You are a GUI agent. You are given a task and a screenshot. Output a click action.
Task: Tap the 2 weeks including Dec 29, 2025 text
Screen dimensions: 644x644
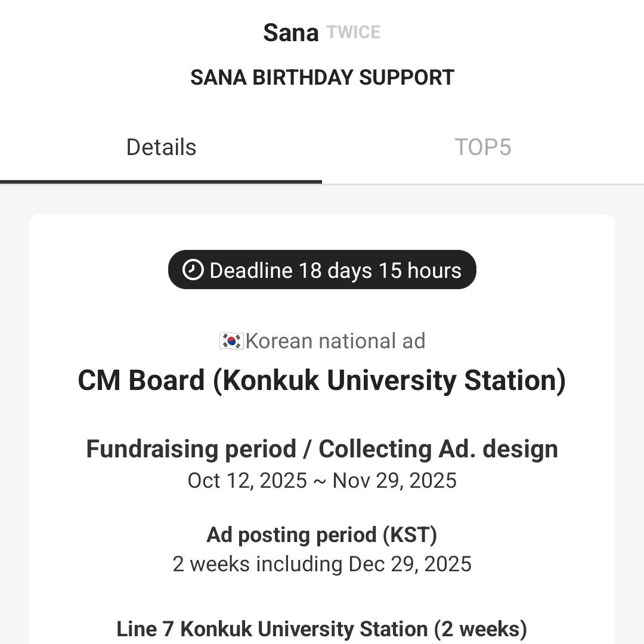pyautogui.click(x=322, y=564)
